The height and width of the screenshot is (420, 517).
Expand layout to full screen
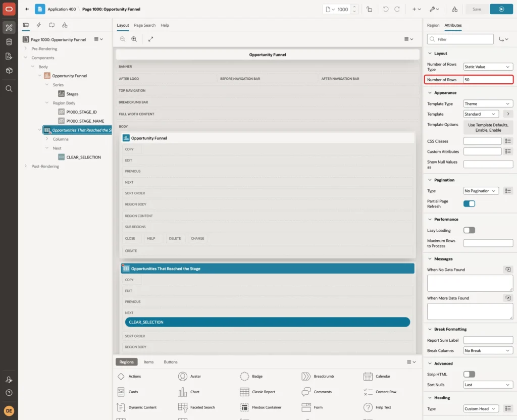(x=150, y=39)
